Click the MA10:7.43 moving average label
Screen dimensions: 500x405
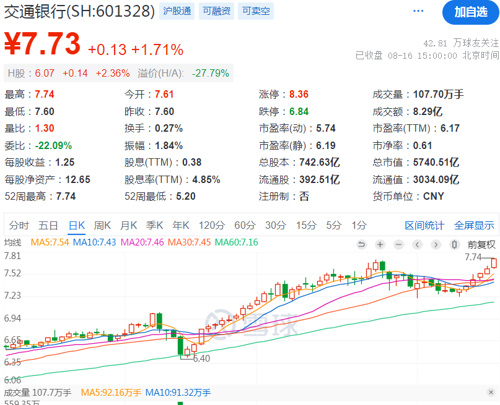tap(94, 242)
